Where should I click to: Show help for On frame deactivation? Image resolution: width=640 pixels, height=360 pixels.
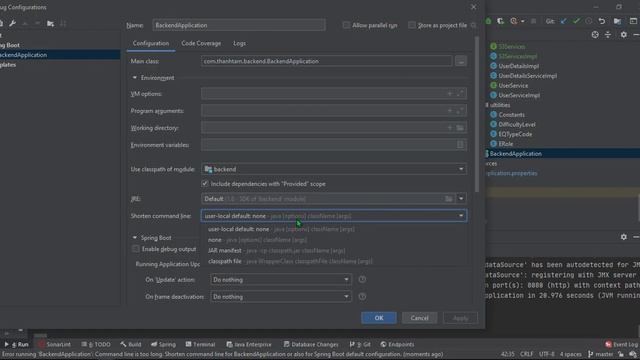(x=362, y=297)
